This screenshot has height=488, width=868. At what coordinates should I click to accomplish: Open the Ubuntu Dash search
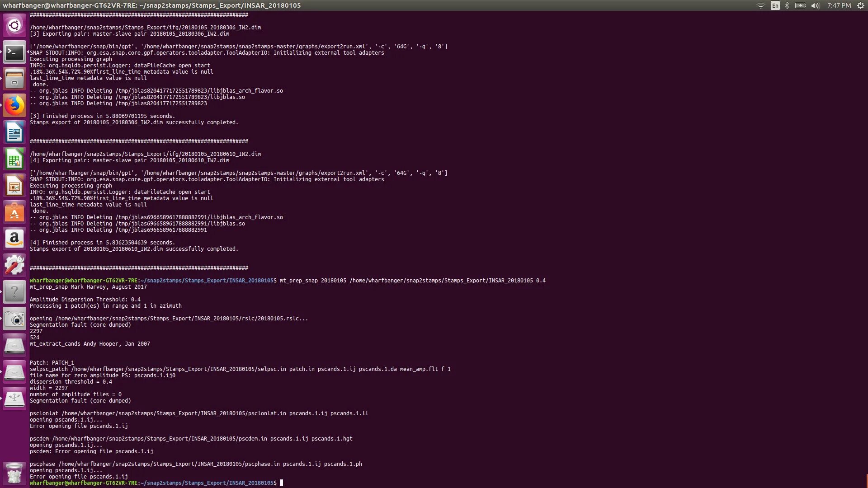pyautogui.click(x=14, y=25)
